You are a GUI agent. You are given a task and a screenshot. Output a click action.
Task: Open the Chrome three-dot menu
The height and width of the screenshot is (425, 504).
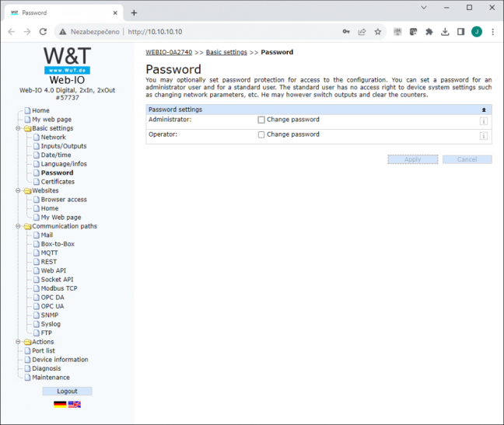[493, 32]
